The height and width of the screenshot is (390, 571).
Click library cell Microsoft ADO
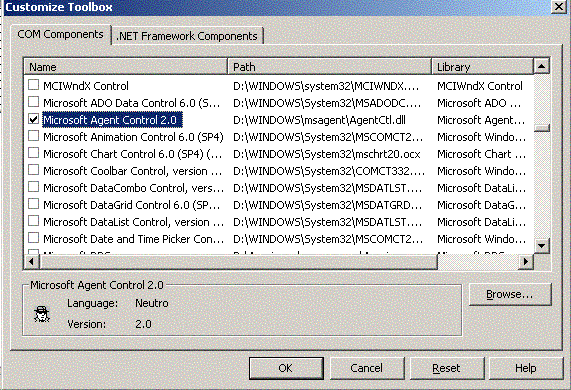coord(479,103)
